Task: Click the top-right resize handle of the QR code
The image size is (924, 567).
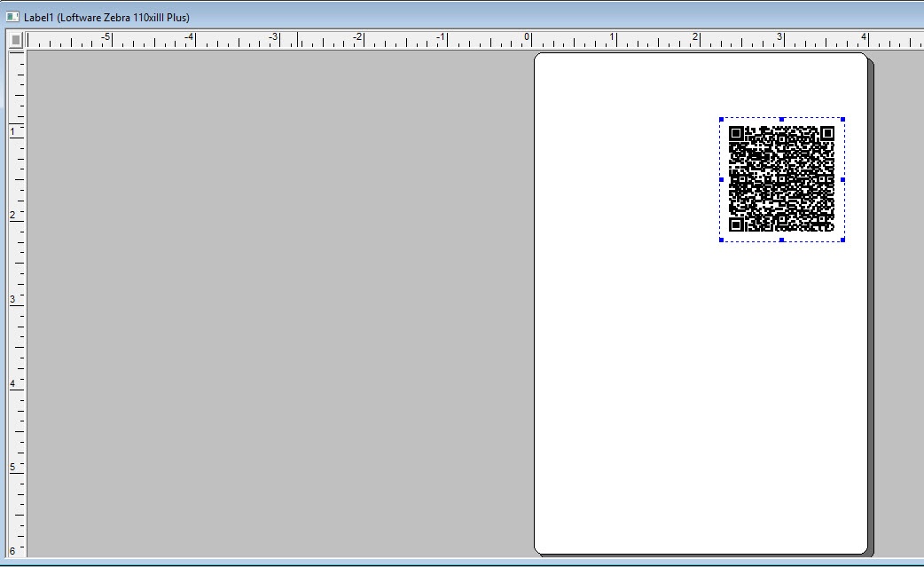Action: pyautogui.click(x=842, y=120)
